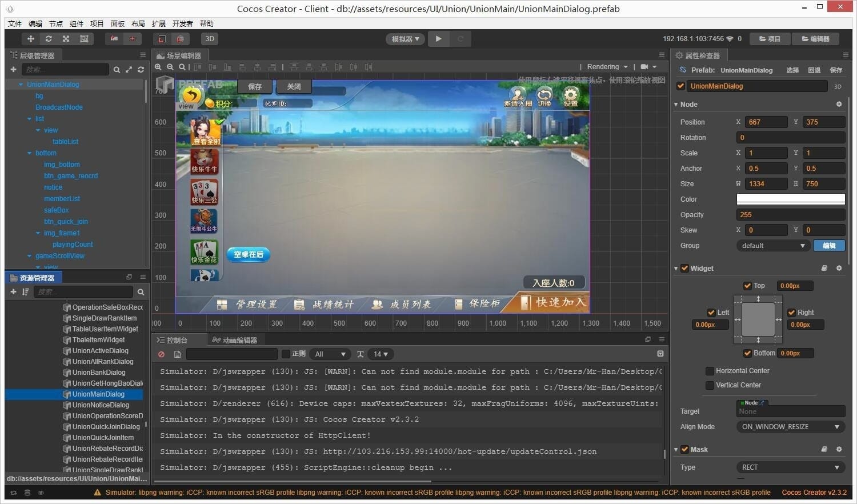Collapse the img_frame1 node in hierarchy
The width and height of the screenshot is (857, 504).
tap(38, 233)
